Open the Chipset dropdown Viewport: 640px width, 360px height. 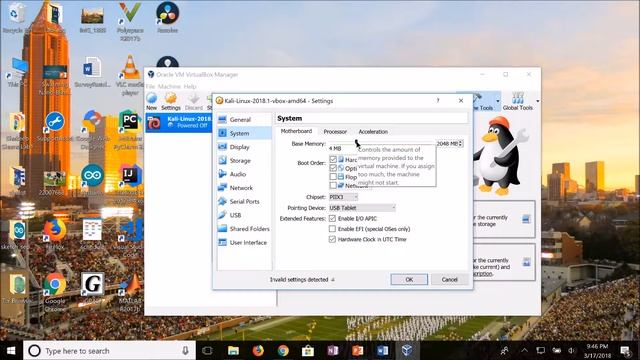343,197
